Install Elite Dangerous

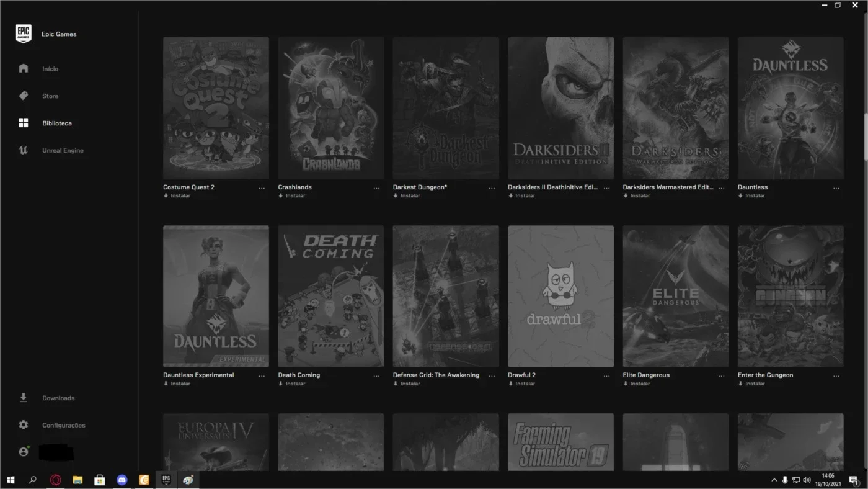(x=637, y=384)
